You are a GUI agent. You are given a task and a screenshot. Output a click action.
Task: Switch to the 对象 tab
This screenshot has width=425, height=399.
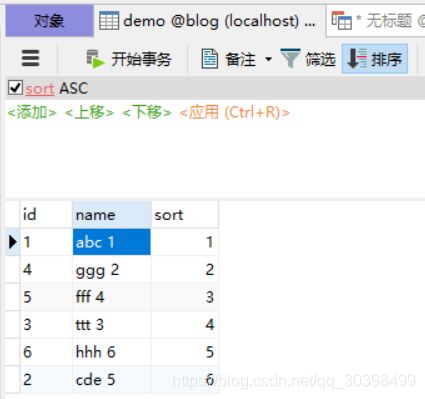[x=49, y=21]
